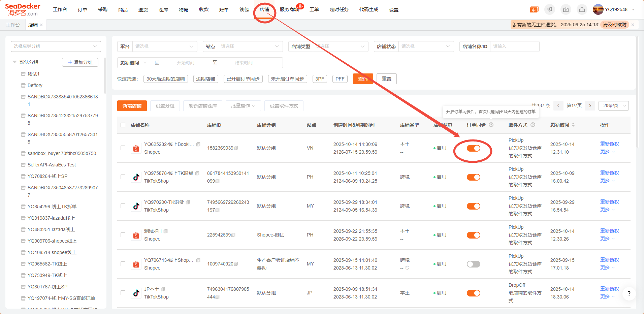This screenshot has height=314, width=644.
Task: Click the help icon beside 订单同步 header
Action: [x=491, y=125]
